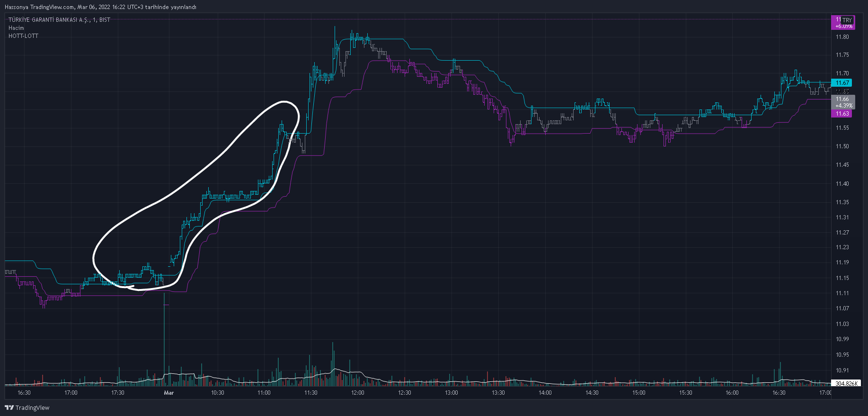The height and width of the screenshot is (416, 868).
Task: Click the cyan 11.67 price tag
Action: point(842,83)
